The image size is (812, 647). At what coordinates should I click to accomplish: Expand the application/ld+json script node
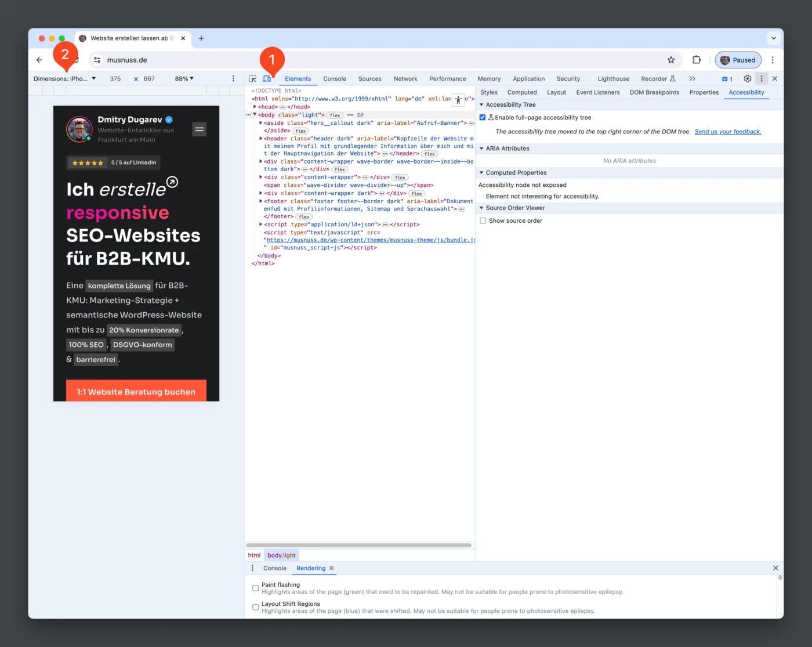click(x=260, y=225)
